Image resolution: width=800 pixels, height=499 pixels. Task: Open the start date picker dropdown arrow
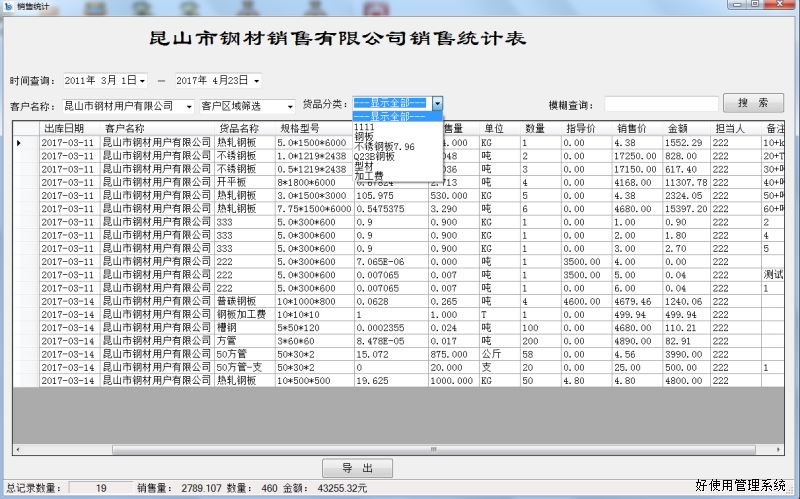pyautogui.click(x=142, y=80)
